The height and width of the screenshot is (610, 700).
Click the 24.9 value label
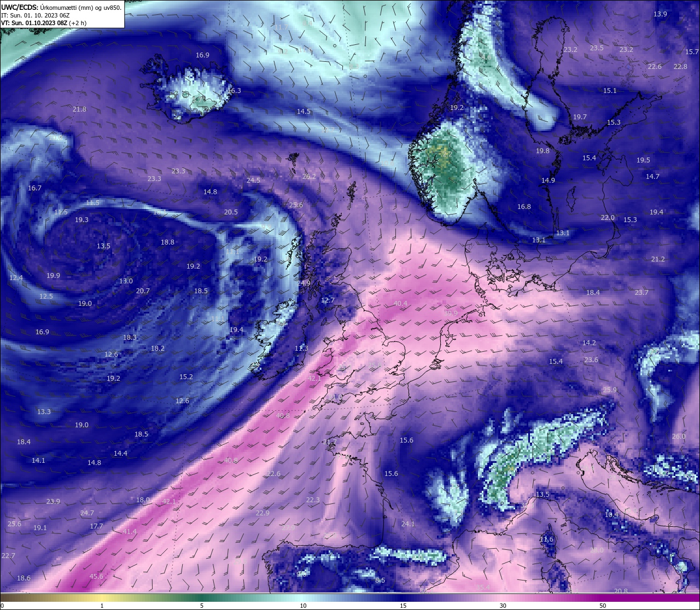(304, 283)
